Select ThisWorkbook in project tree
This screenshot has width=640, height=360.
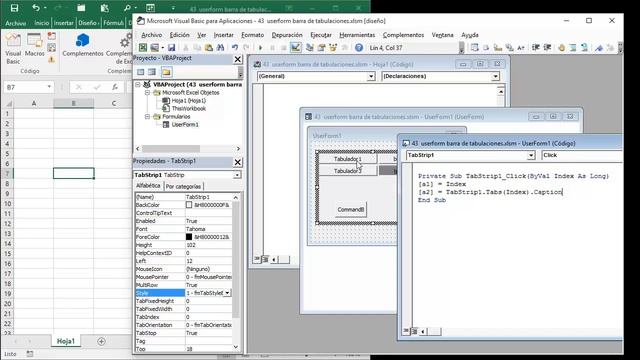(x=184, y=109)
